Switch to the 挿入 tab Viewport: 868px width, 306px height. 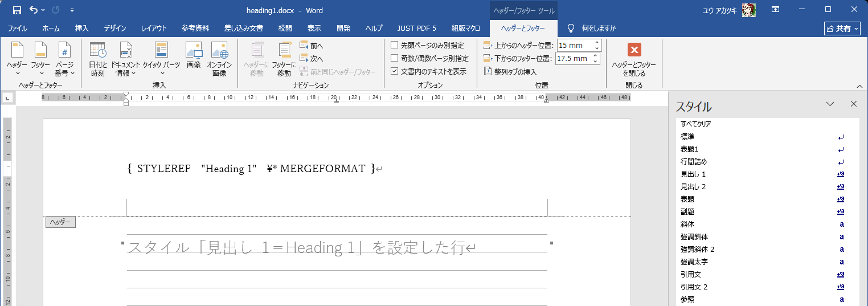[x=82, y=28]
